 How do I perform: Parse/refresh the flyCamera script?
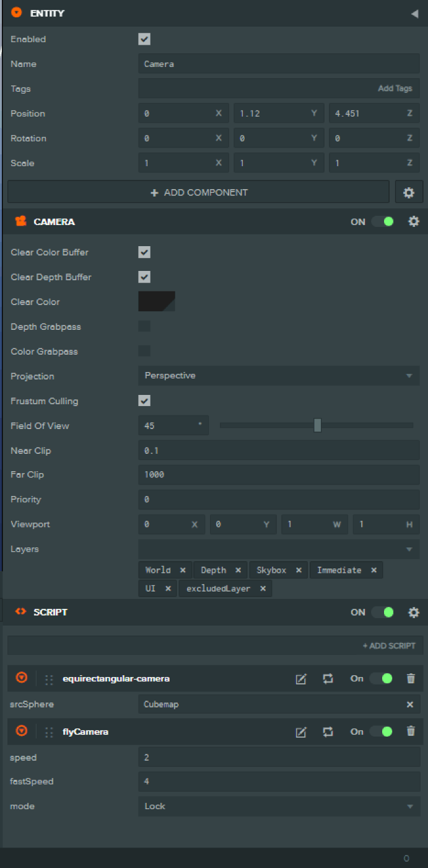point(328,732)
